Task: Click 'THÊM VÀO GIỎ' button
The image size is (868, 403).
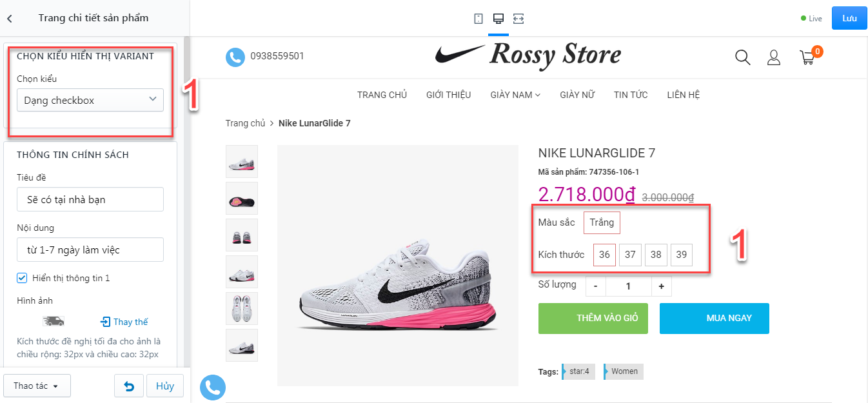Action: tap(593, 319)
